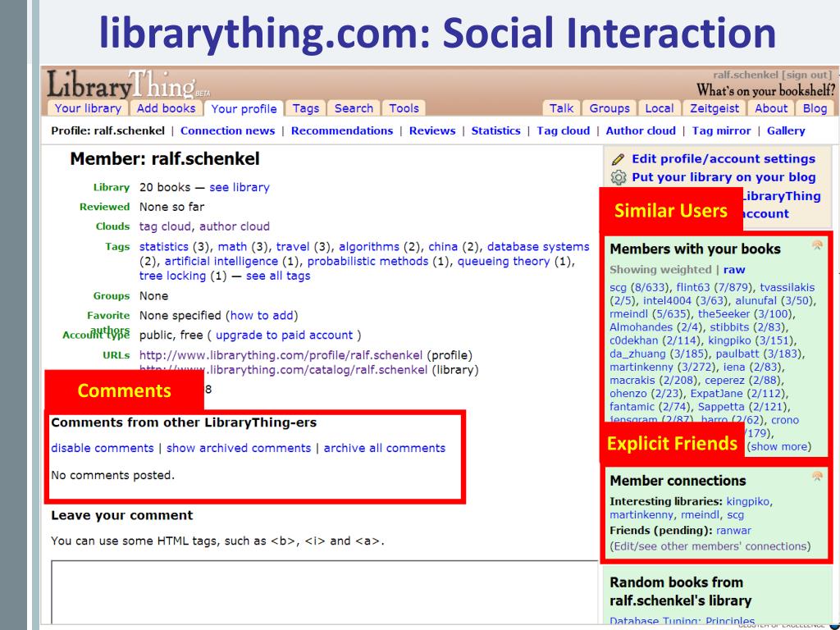Click the gear icon beside Put your library

coord(619,177)
